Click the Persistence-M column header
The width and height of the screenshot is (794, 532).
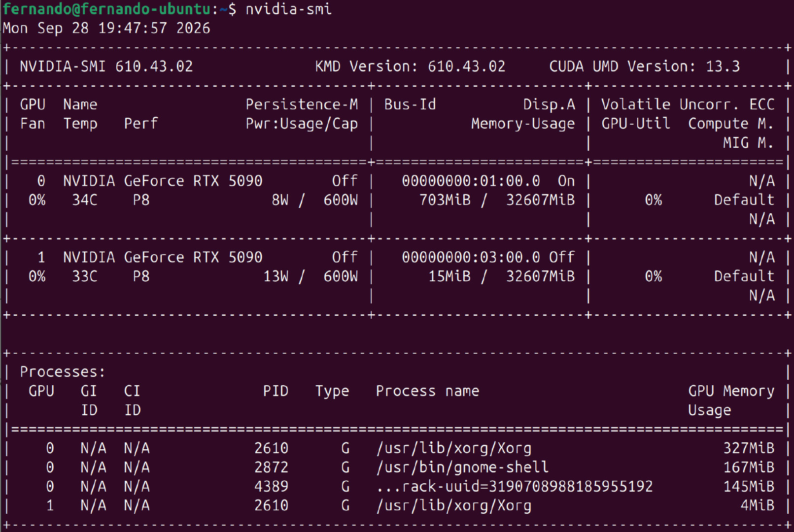coord(302,104)
